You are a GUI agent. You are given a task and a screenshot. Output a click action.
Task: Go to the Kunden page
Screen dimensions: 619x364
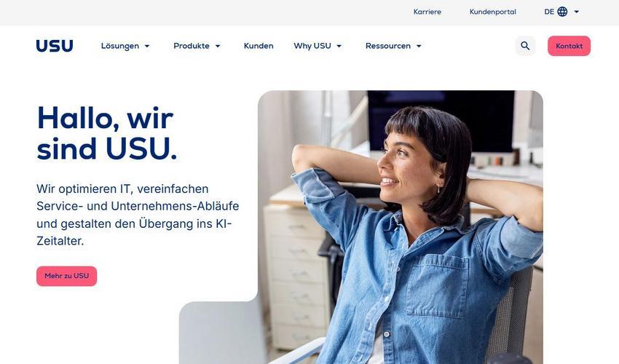click(259, 46)
